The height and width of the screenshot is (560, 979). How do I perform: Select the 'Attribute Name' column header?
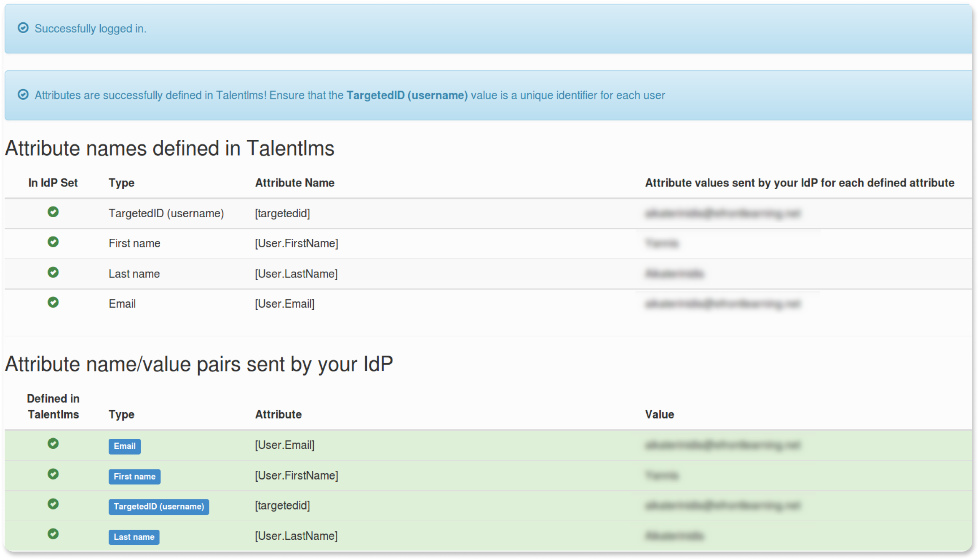coord(294,182)
